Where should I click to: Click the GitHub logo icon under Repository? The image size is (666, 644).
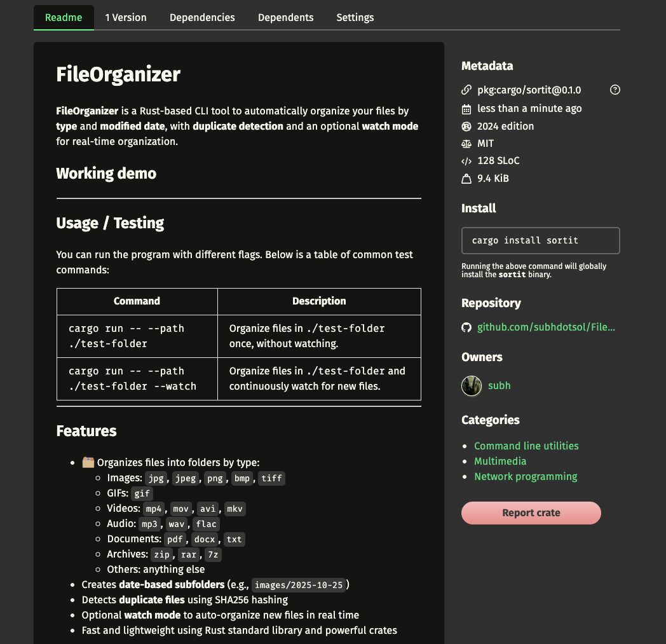pos(466,327)
